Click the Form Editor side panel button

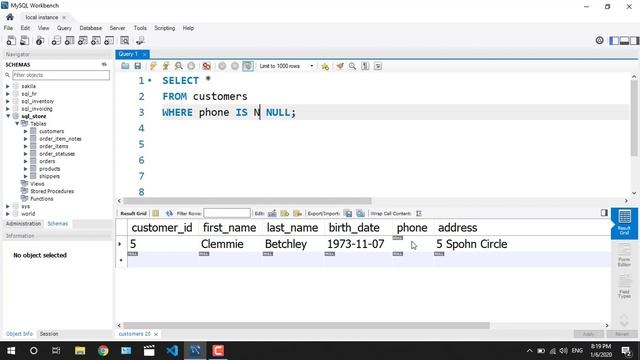pos(624,256)
